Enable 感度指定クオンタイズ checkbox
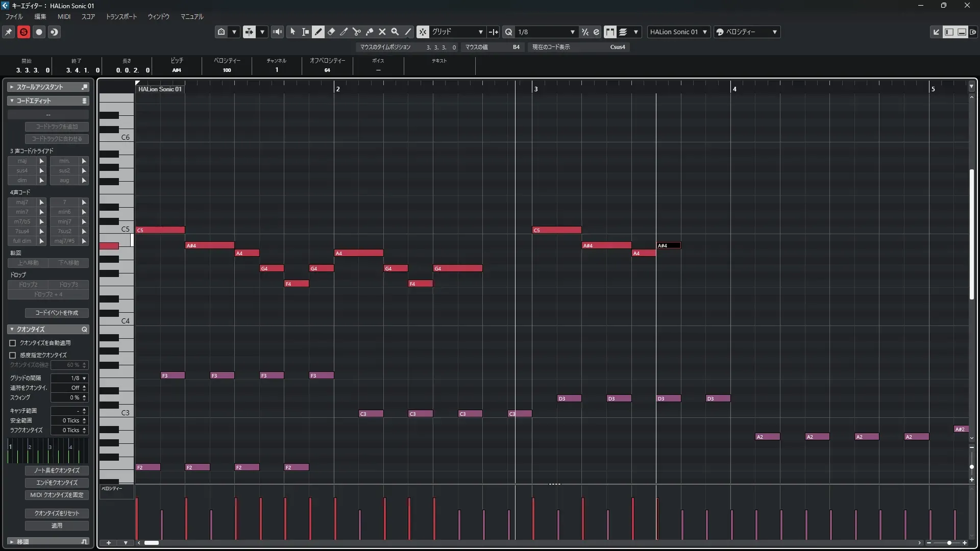This screenshot has height=551, width=980. [13, 355]
